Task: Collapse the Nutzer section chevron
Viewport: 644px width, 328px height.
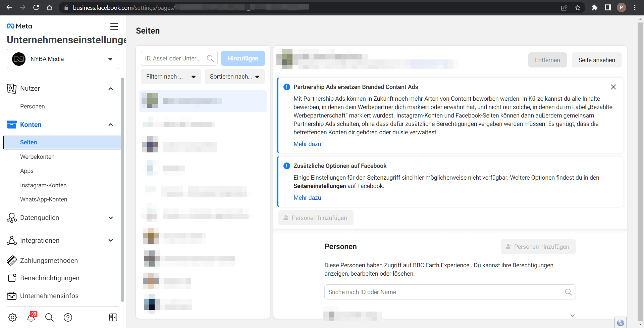Action: 111,89
